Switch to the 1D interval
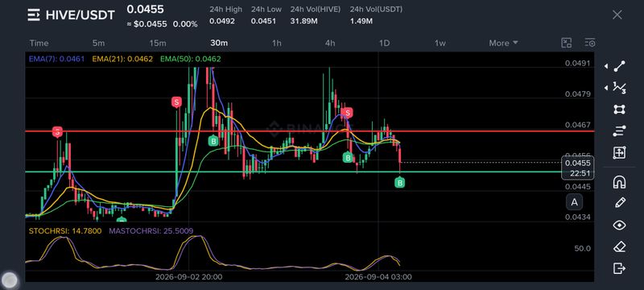Image resolution: width=644 pixels, height=290 pixels. [x=385, y=43]
